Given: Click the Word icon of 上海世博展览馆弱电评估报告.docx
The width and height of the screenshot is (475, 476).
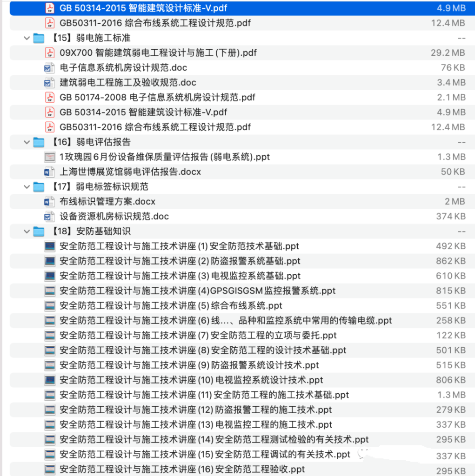Looking at the screenshot, I should point(49,172).
